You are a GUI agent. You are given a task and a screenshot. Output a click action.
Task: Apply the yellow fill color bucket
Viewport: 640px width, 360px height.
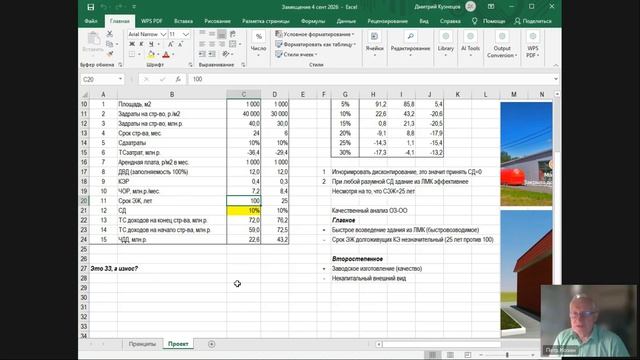tap(151, 54)
